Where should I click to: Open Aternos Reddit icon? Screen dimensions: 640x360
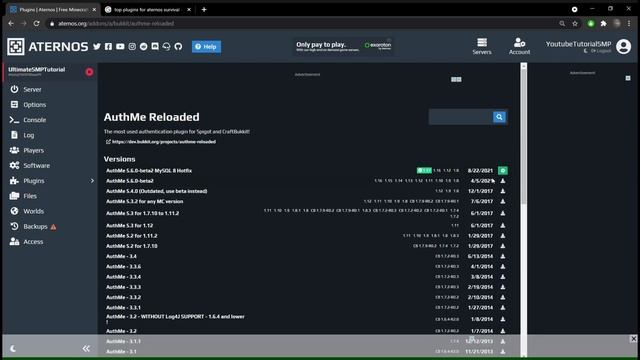(143, 47)
